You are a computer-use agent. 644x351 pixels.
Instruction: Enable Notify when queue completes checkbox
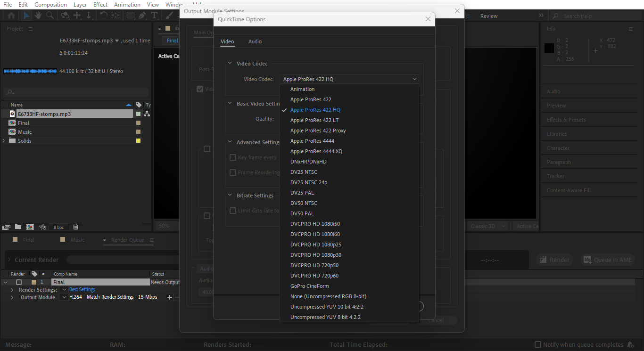pyautogui.click(x=538, y=344)
